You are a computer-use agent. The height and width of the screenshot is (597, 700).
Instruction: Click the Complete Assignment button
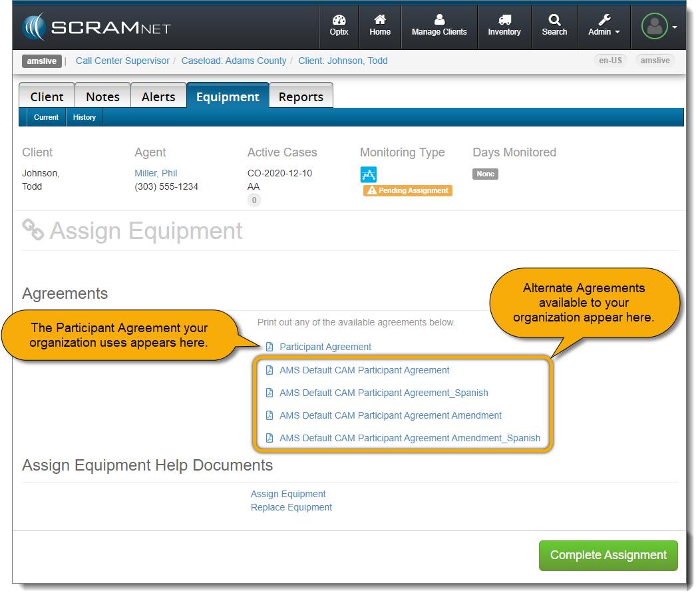tap(608, 555)
